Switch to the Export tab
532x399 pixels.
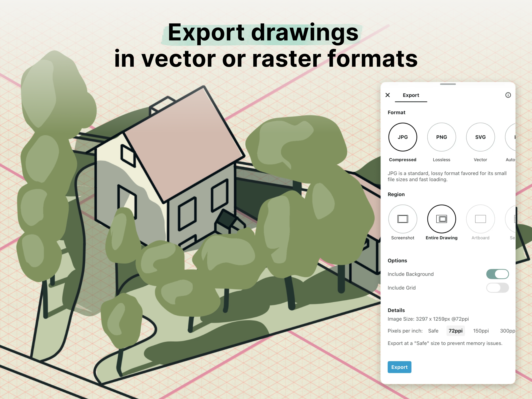411,95
